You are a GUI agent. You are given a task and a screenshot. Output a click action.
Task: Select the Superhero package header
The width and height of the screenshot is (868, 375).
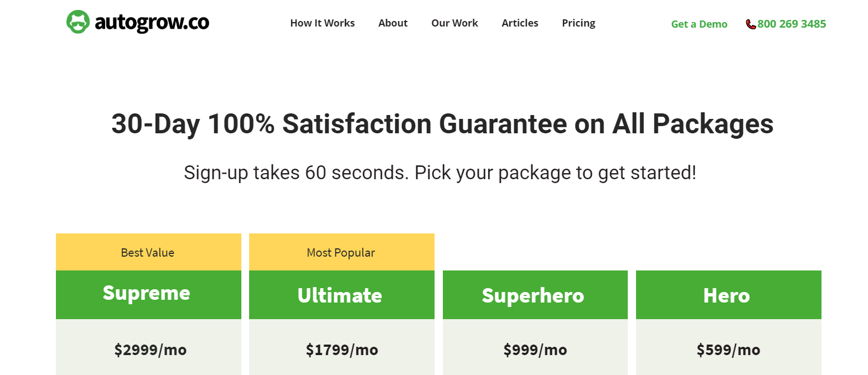(x=534, y=294)
